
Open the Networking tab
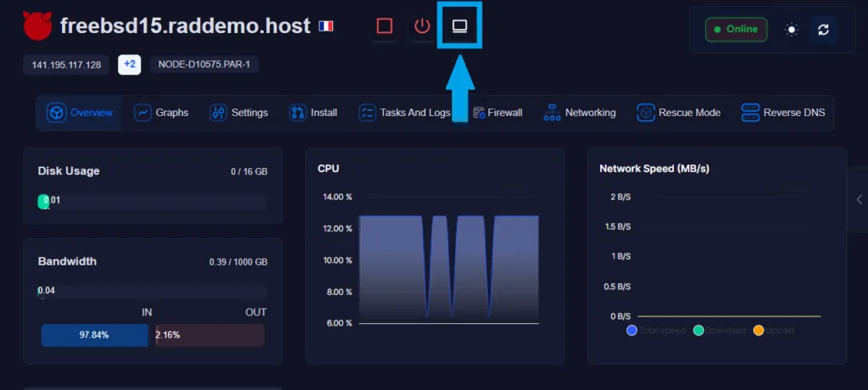(579, 113)
